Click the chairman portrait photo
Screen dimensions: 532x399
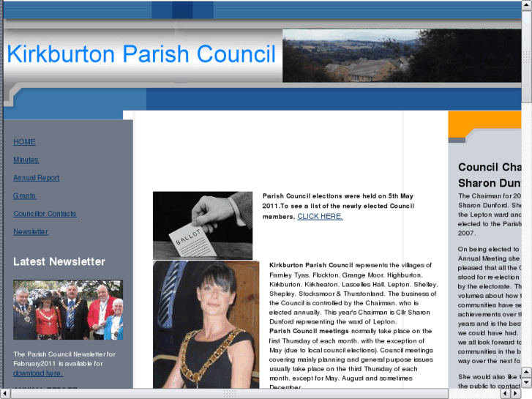point(206,324)
